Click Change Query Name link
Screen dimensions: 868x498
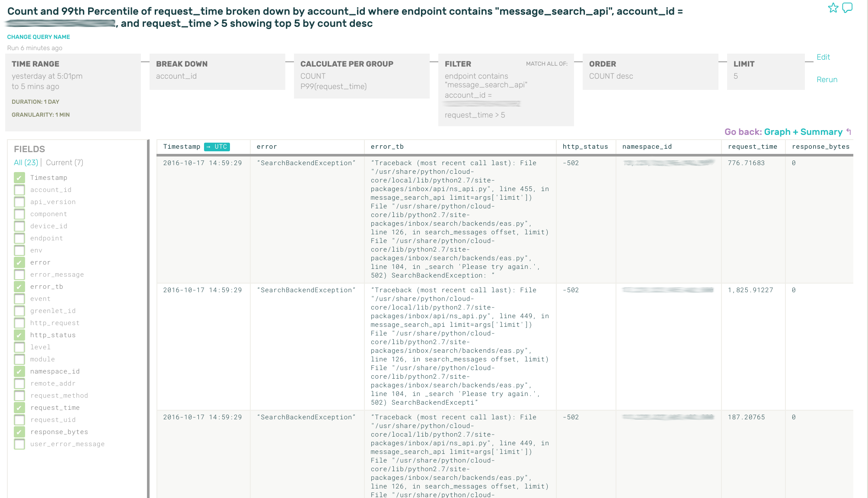pyautogui.click(x=38, y=37)
